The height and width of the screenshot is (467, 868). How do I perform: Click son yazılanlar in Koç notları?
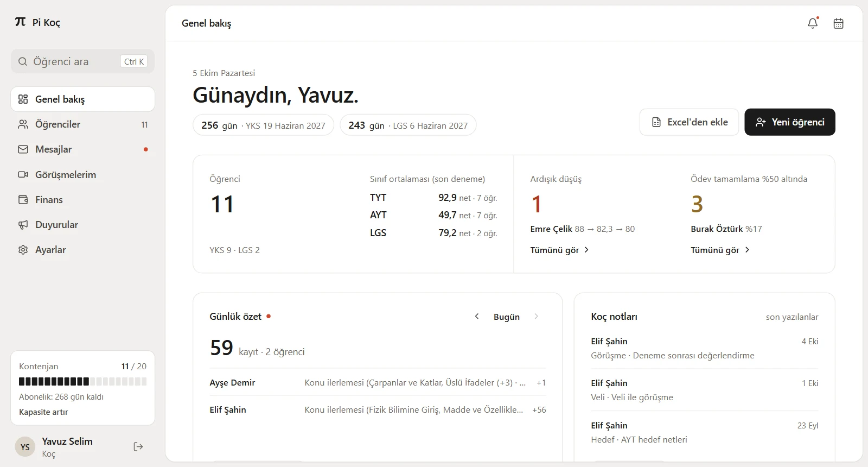(x=792, y=317)
